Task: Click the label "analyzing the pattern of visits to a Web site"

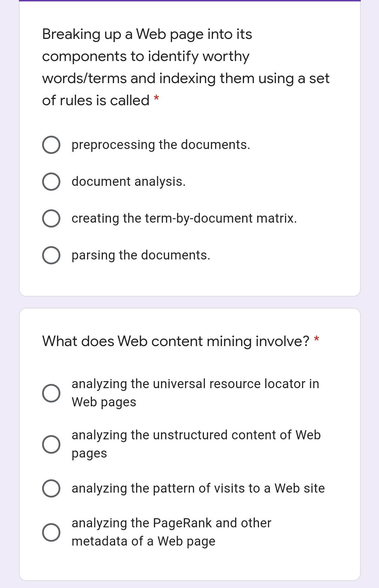Action: click(198, 488)
